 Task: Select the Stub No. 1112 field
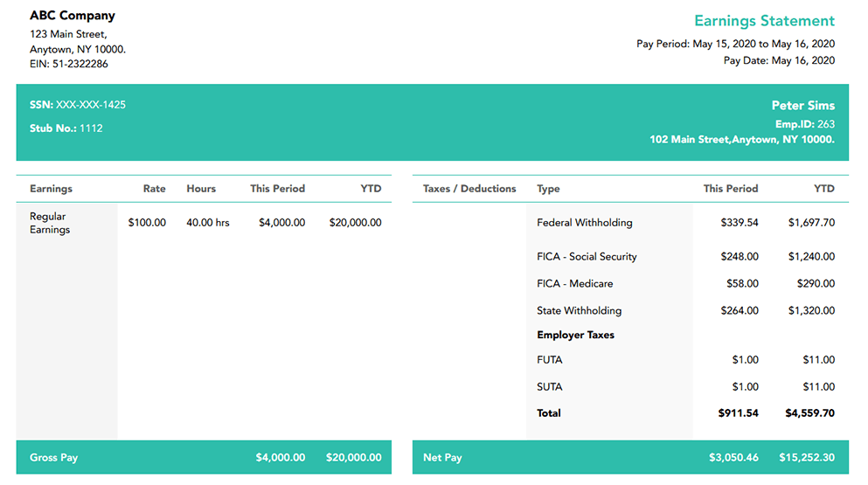click(66, 128)
